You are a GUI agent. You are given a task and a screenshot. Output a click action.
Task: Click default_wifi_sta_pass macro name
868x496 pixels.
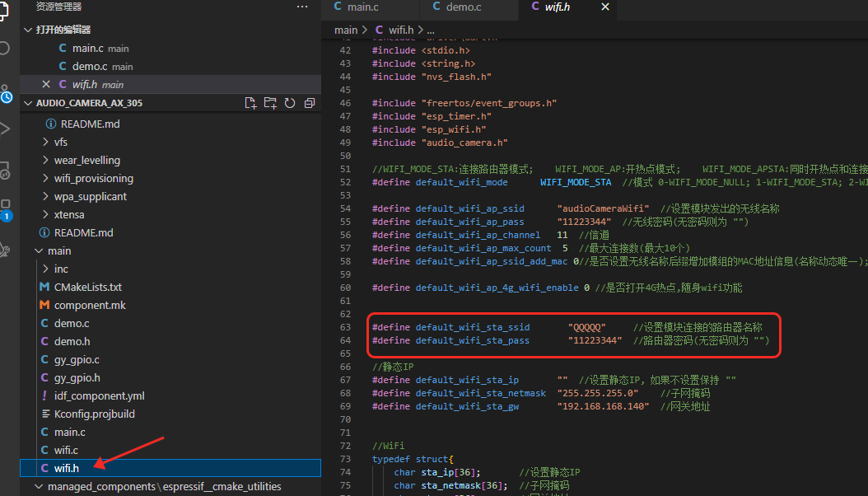click(472, 340)
